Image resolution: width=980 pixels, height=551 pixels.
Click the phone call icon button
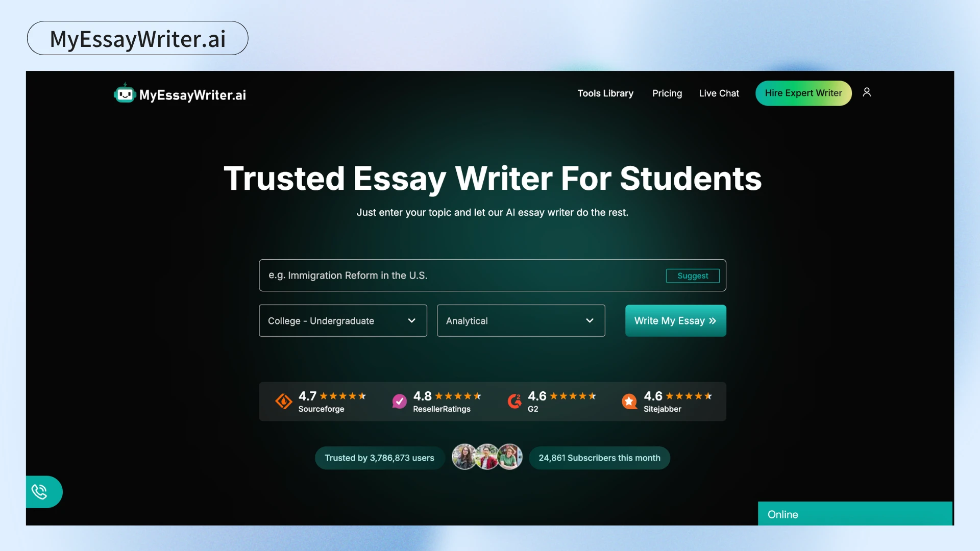pos(40,492)
